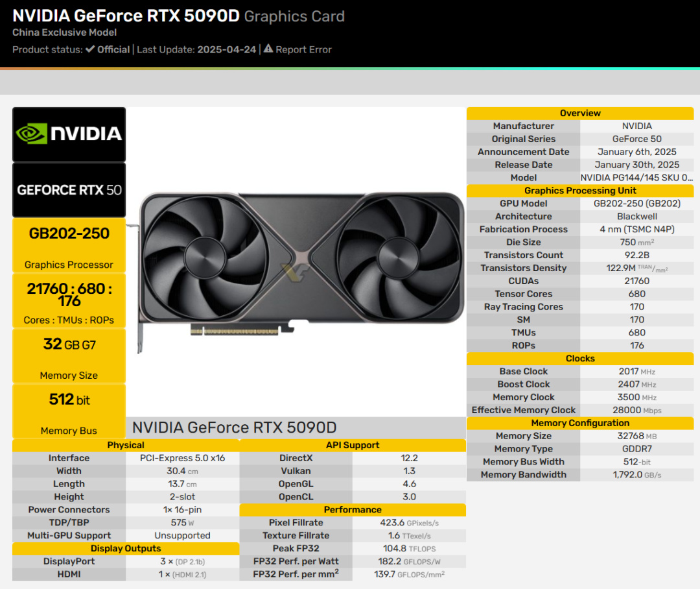This screenshot has width=700, height=589.
Task: Click the Power Connectors value 1x 16-pin
Action: [183, 510]
